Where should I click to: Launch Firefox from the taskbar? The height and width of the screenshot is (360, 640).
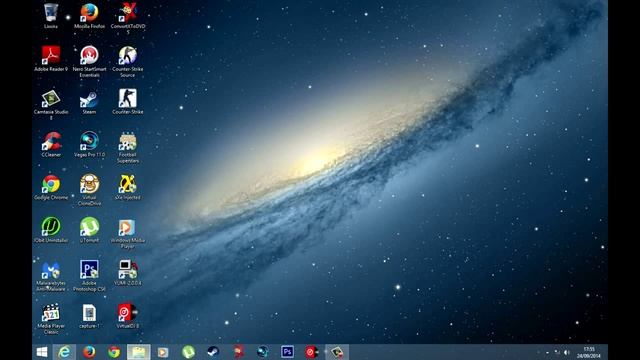click(89, 352)
